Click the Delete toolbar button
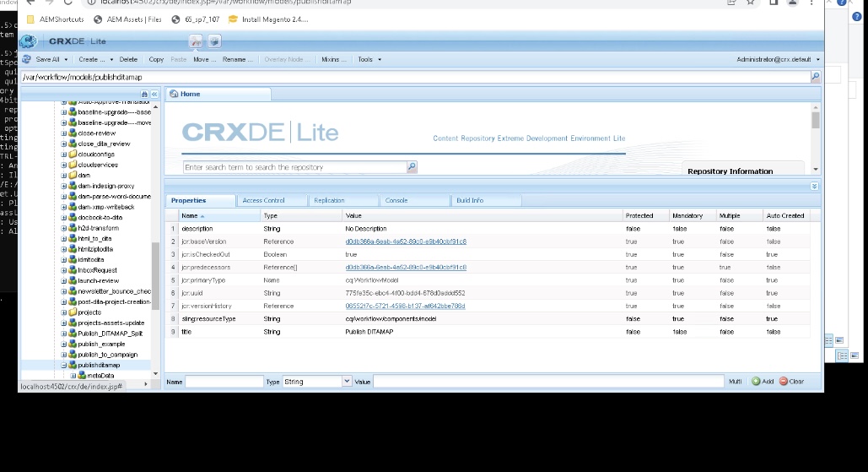The width and height of the screenshot is (868, 472). point(128,59)
